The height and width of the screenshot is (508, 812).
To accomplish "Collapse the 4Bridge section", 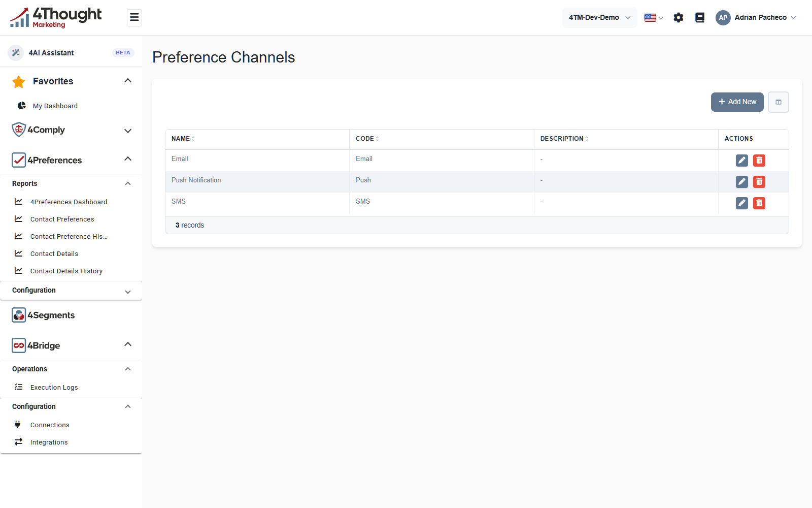I will [x=128, y=344].
